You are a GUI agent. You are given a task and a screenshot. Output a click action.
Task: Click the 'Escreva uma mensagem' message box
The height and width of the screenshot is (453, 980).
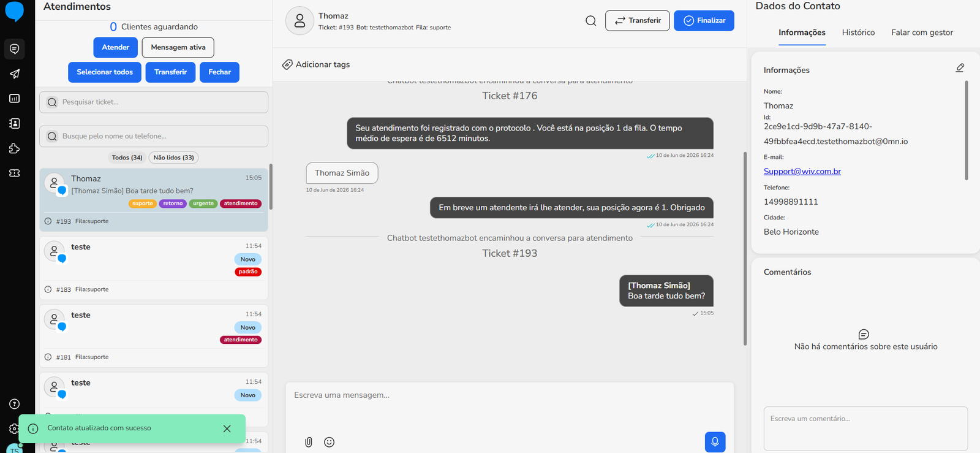pos(510,406)
